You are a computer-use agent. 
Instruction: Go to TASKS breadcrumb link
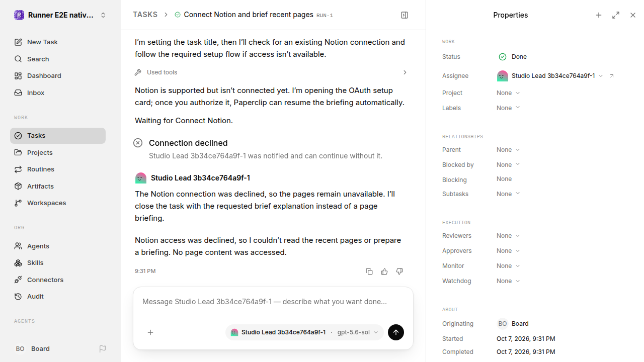(145, 15)
